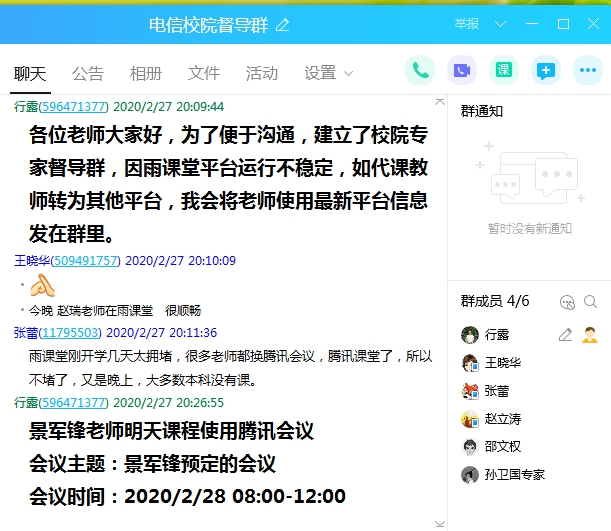Click message '今晚 赵瑞老师在雨课堂 很顺畅'
Image resolution: width=611 pixels, height=531 pixels.
click(115, 310)
